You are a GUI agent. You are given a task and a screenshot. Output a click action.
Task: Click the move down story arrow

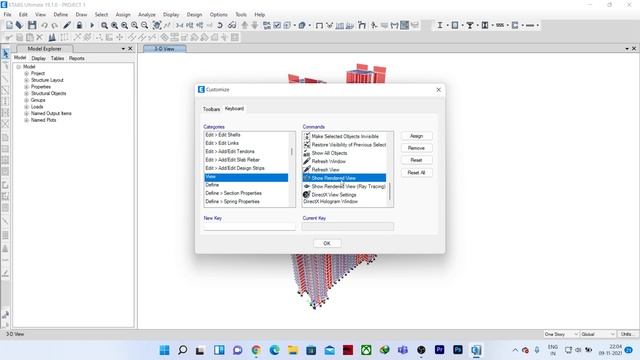pos(255,25)
